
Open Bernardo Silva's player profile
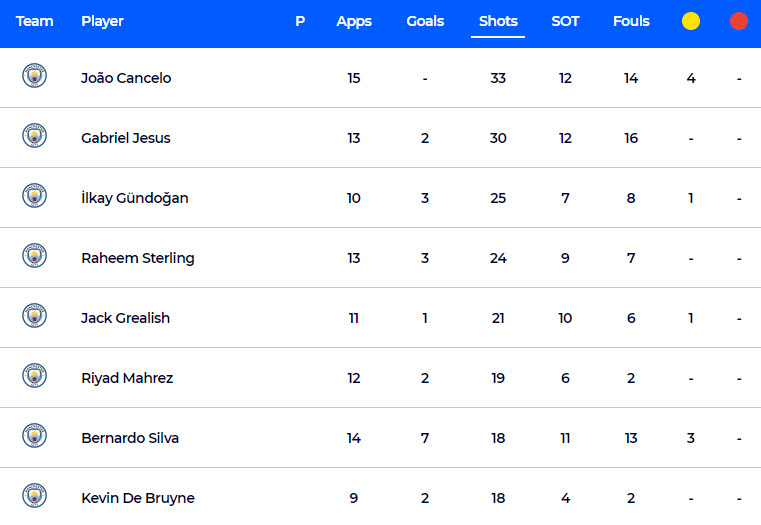click(x=130, y=438)
